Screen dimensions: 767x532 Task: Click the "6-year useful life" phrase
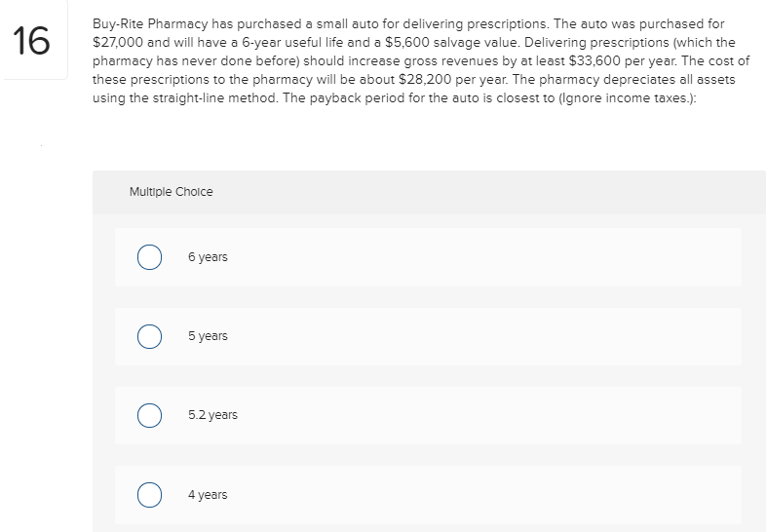(292, 43)
